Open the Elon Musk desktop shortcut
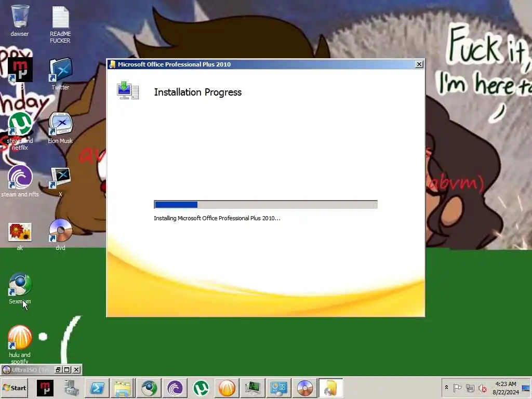Image resolution: width=532 pixels, height=399 pixels. (60, 124)
